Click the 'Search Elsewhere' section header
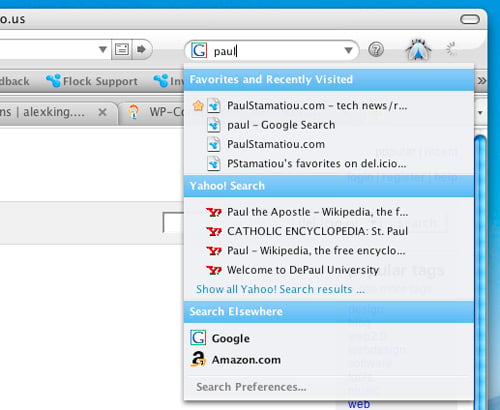Viewport: 500px width, 410px height. pyautogui.click(x=329, y=311)
